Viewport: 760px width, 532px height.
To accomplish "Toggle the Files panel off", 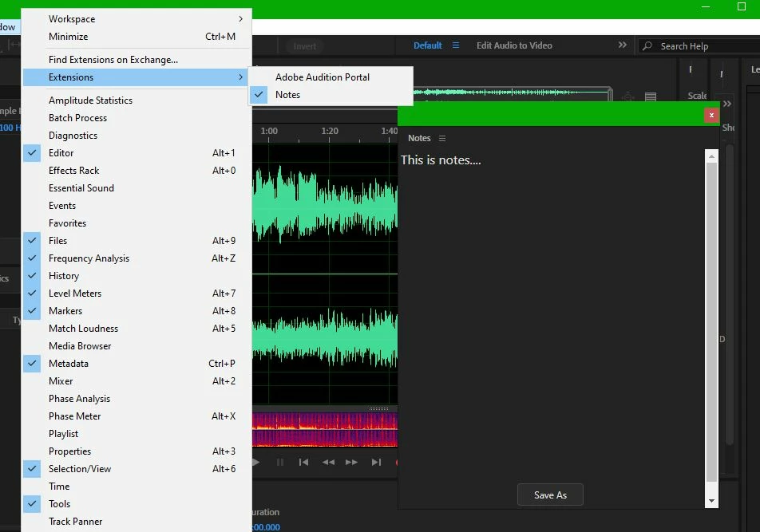I will (x=137, y=241).
